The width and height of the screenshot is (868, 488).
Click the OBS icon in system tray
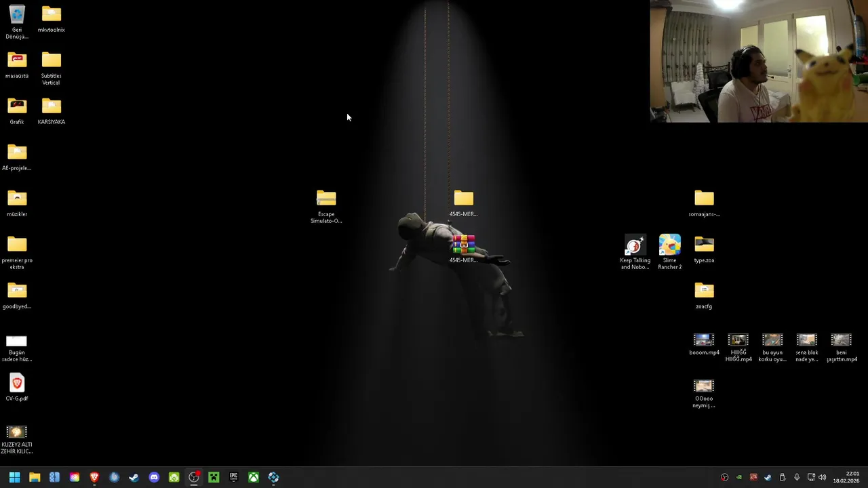pos(725,477)
